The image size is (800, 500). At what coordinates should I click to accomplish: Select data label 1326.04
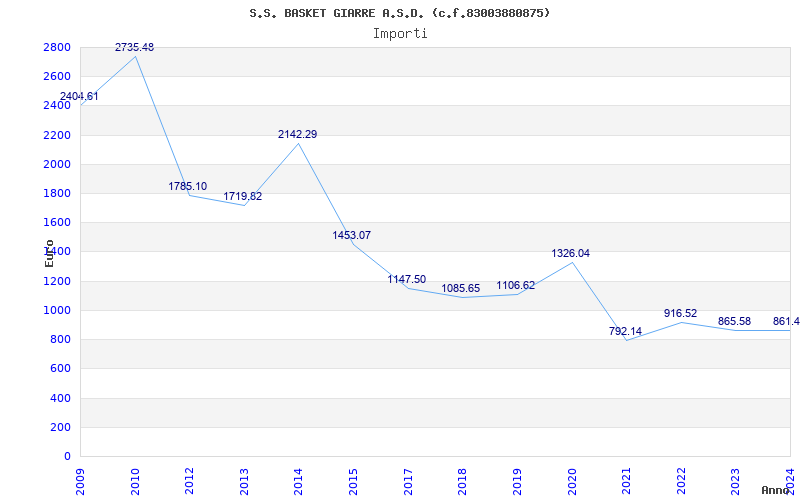pyautogui.click(x=570, y=253)
